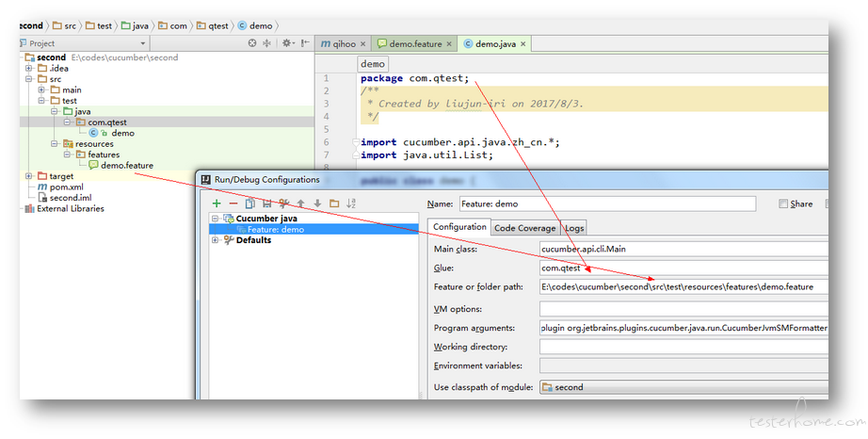
Task: Move configuration up with the arrow icon
Action: 300,203
